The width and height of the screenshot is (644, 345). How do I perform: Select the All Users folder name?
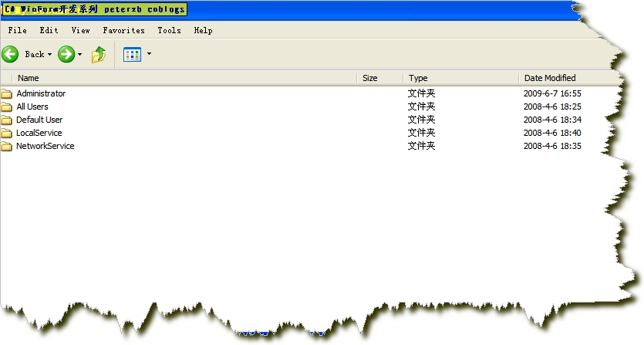[32, 107]
